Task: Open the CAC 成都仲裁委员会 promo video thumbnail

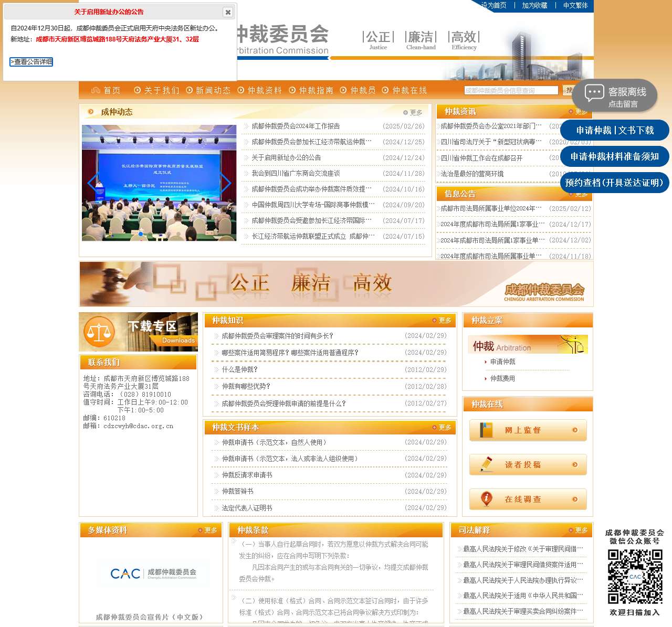Action: (152, 573)
